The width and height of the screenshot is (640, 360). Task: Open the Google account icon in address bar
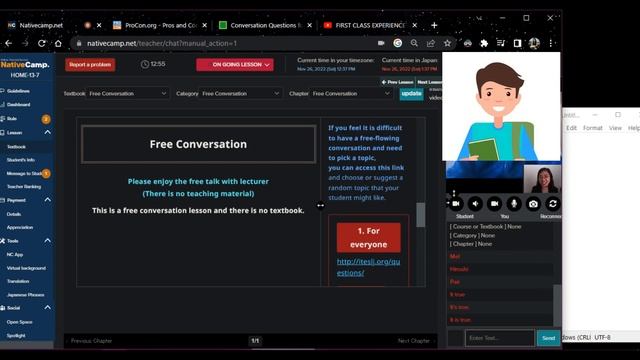pos(398,43)
